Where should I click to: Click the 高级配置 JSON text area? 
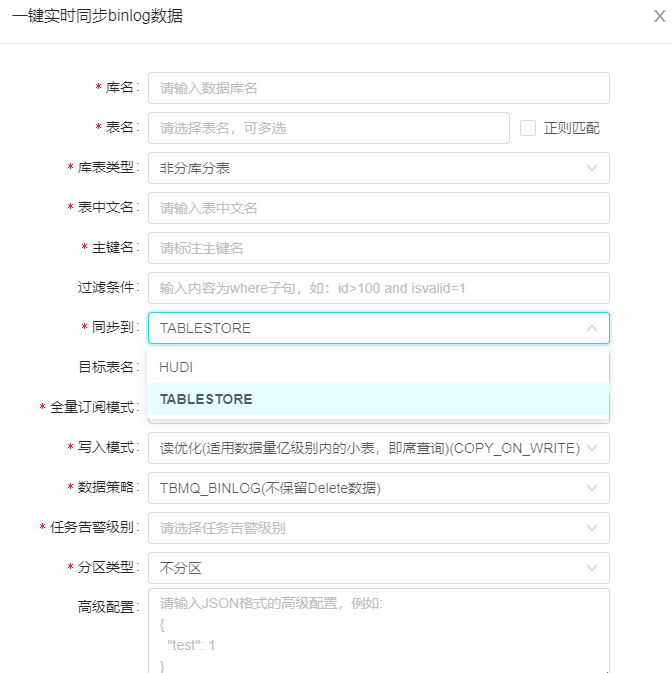378,630
